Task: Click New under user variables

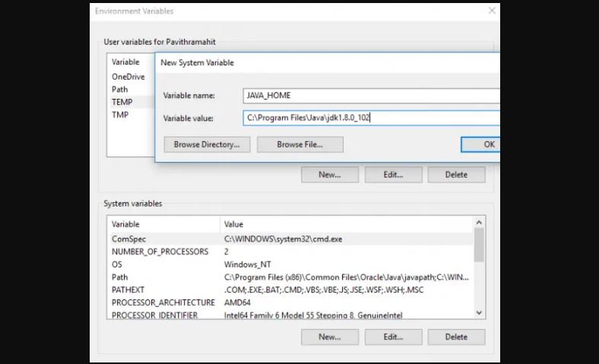Action: 330,175
